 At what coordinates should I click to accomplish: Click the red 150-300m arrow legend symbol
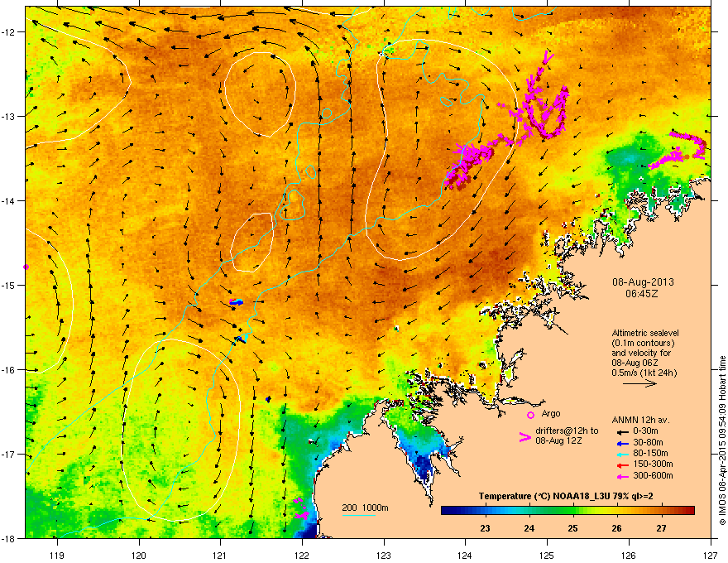pyautogui.click(x=622, y=465)
